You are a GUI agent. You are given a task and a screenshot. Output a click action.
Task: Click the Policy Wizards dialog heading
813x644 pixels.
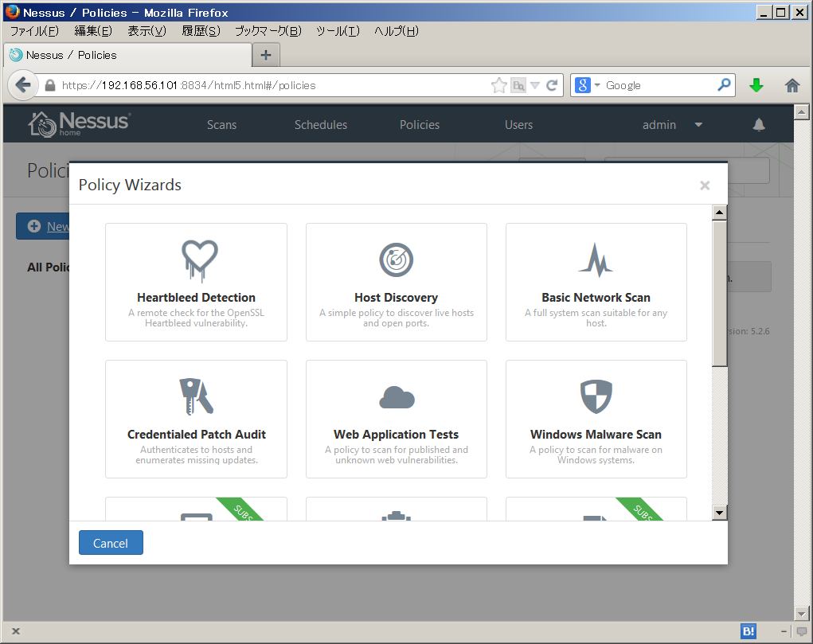point(130,185)
